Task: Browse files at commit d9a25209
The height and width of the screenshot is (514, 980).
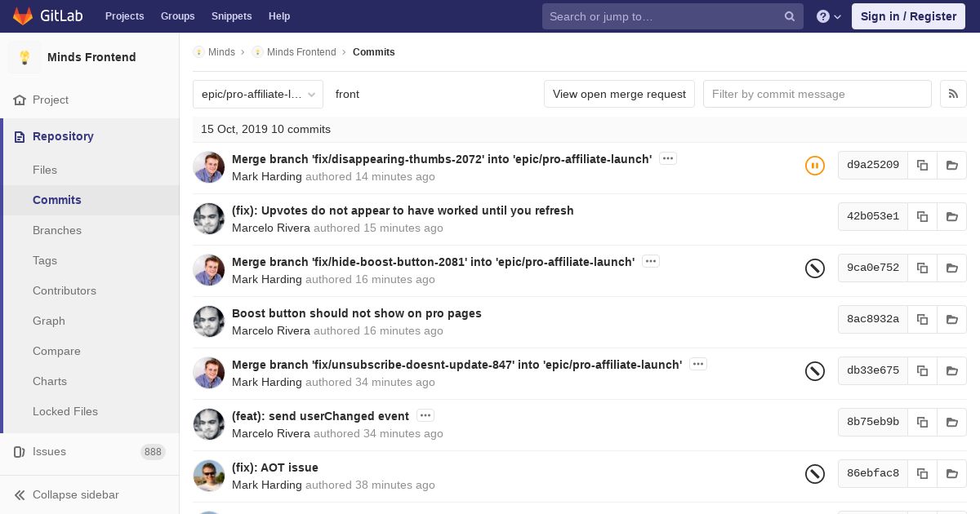Action: tap(951, 165)
